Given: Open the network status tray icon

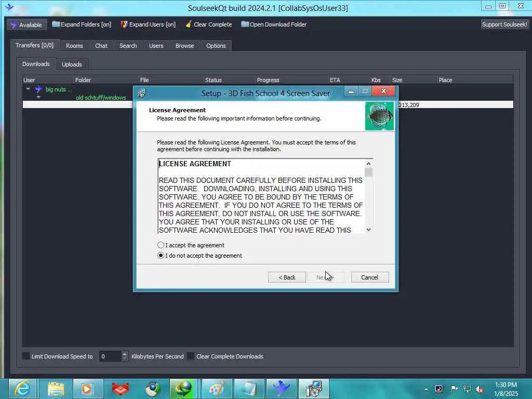Looking at the screenshot, I should (x=467, y=389).
